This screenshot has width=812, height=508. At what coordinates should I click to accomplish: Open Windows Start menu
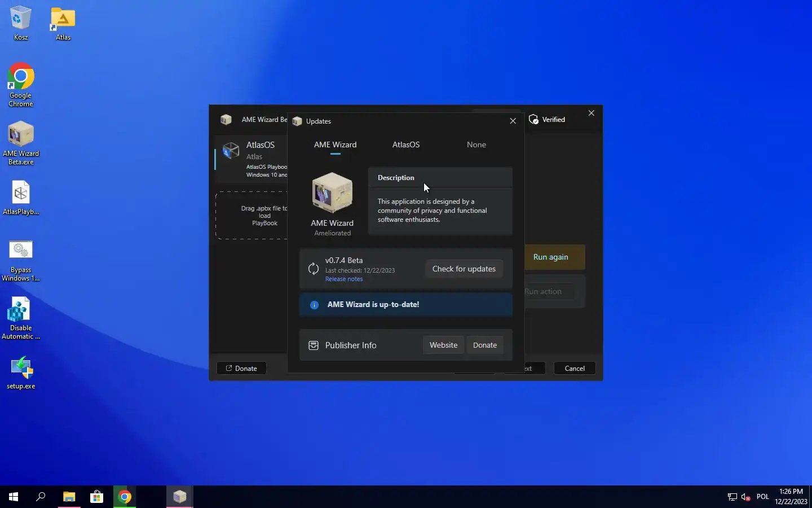pos(14,497)
